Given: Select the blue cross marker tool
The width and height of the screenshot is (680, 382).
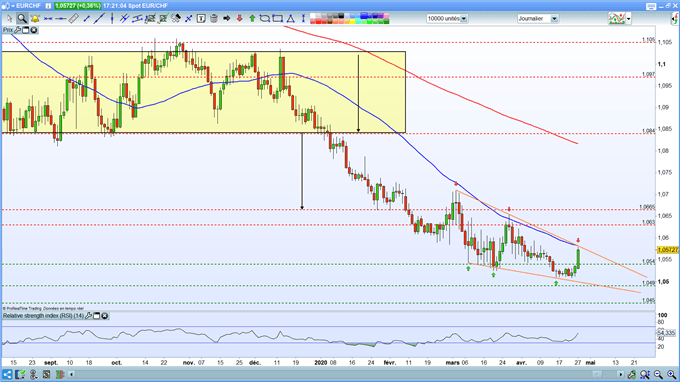Looking at the screenshot, I should coord(189,19).
